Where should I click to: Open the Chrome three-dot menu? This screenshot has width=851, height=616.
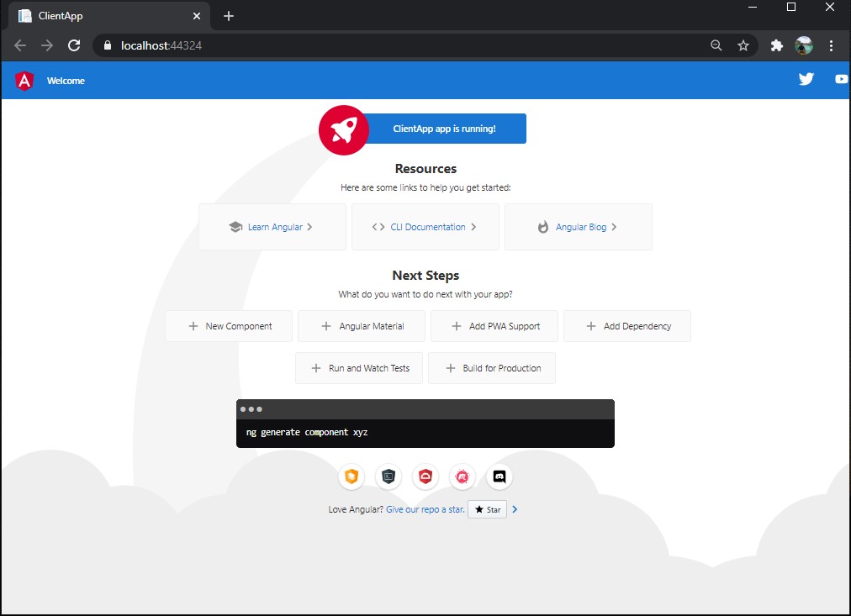[x=831, y=45]
